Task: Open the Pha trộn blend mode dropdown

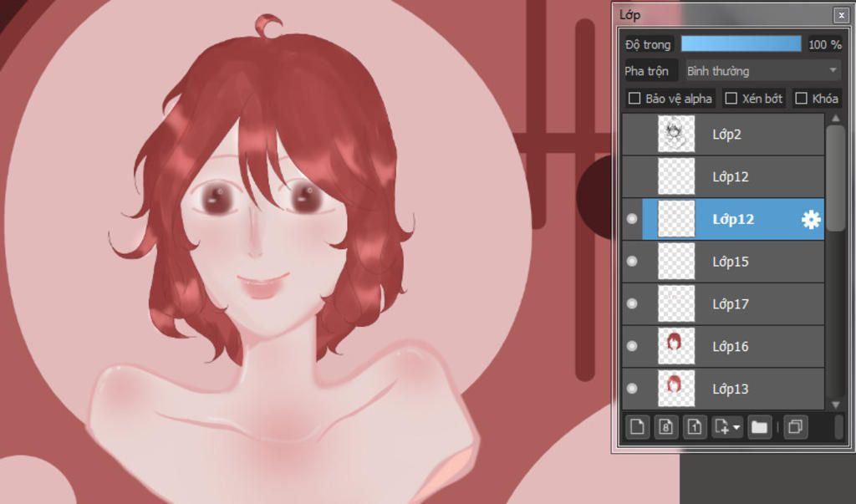Action: (762, 71)
